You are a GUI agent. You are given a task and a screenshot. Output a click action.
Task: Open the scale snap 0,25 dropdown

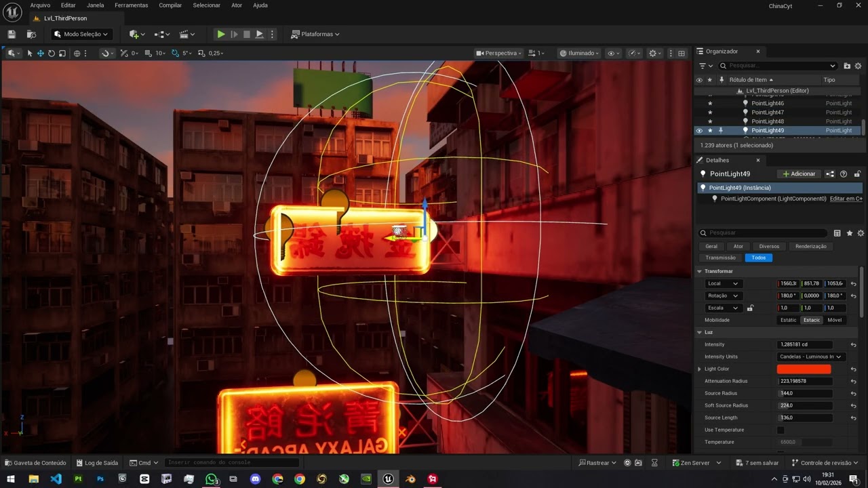coord(216,53)
